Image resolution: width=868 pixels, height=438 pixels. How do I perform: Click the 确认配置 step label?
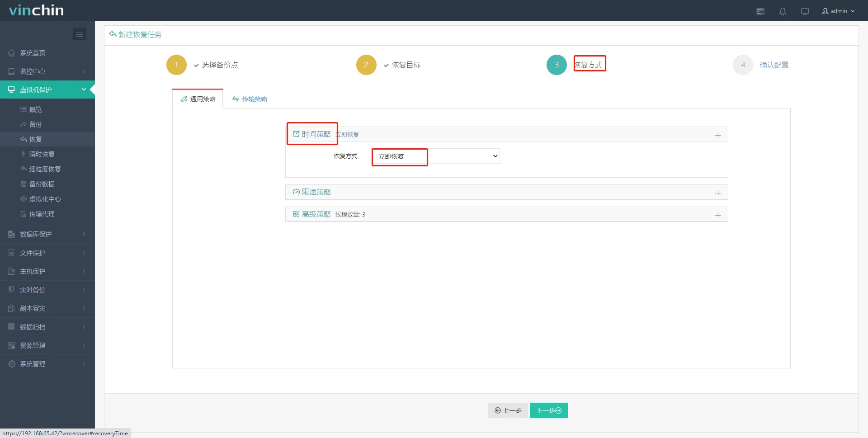tap(774, 65)
